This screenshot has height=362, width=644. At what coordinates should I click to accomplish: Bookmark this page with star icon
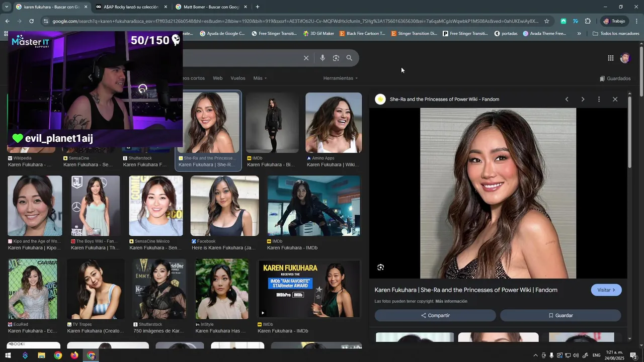click(x=546, y=21)
